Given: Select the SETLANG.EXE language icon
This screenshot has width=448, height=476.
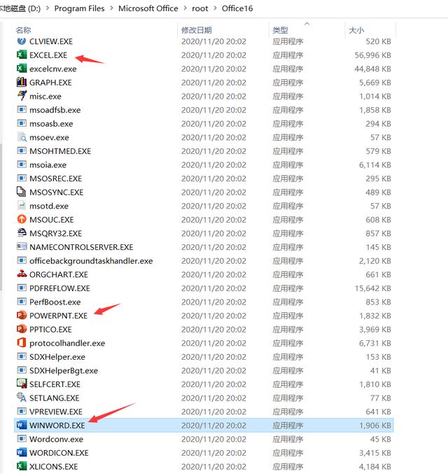Looking at the screenshot, I should tap(22, 398).
